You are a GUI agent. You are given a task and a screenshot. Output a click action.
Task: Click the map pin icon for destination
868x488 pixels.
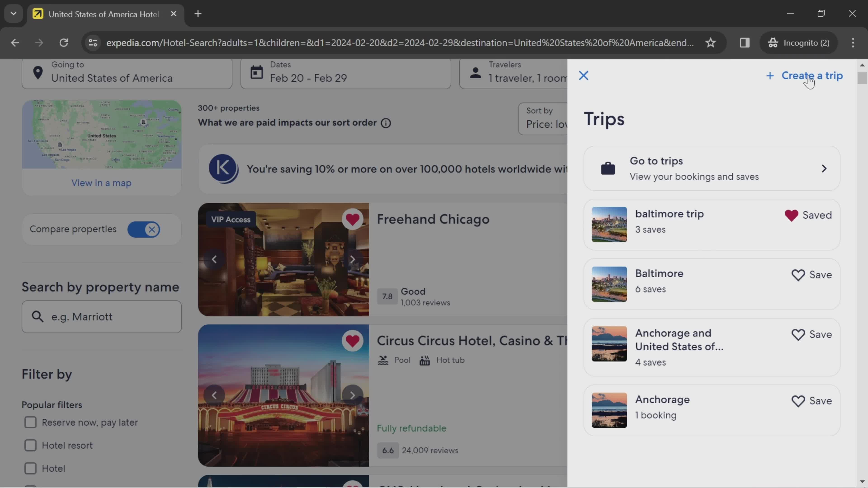pyautogui.click(x=38, y=71)
